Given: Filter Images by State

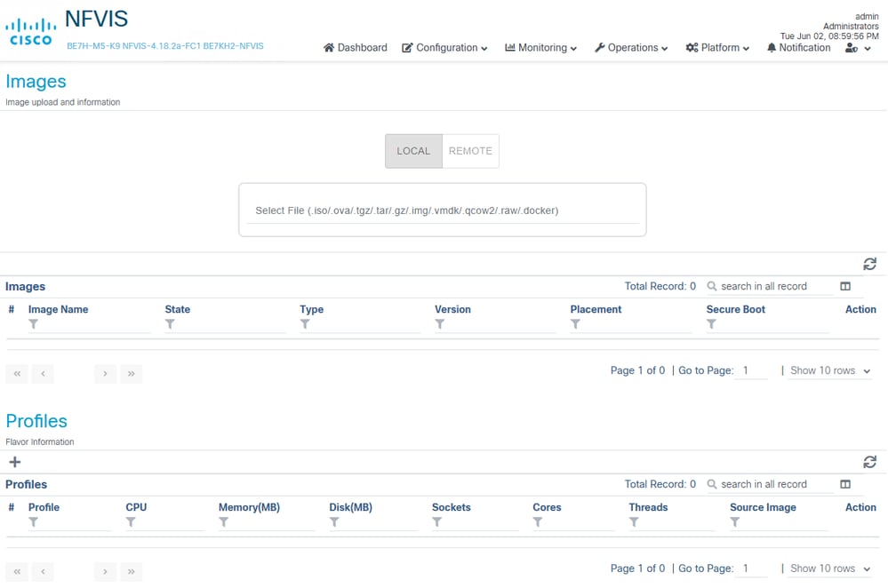Looking at the screenshot, I should tap(225, 325).
